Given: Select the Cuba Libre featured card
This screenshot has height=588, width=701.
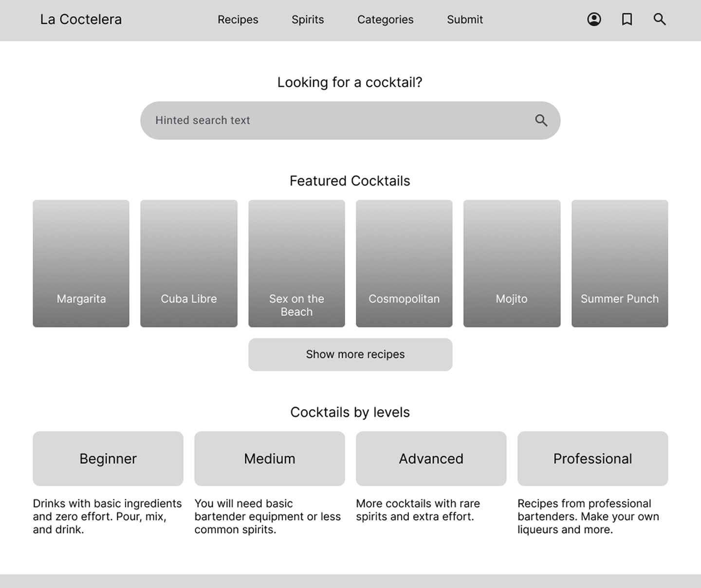Looking at the screenshot, I should pyautogui.click(x=189, y=263).
